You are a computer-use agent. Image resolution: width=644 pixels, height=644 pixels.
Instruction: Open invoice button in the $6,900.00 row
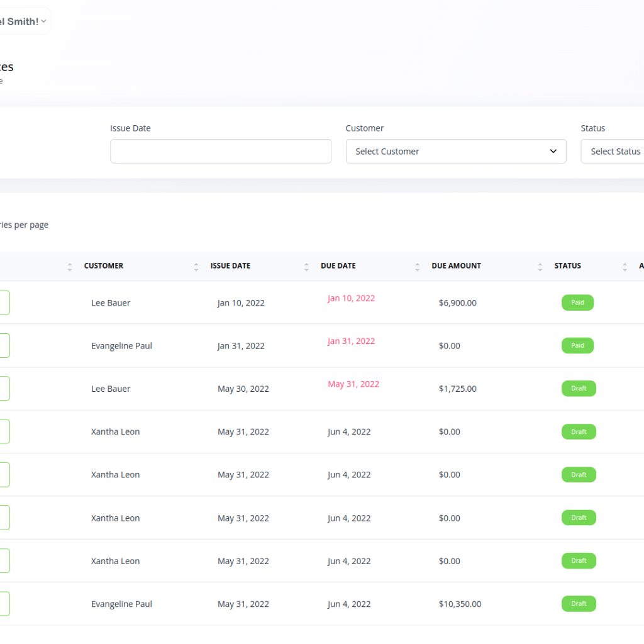(x=4, y=303)
